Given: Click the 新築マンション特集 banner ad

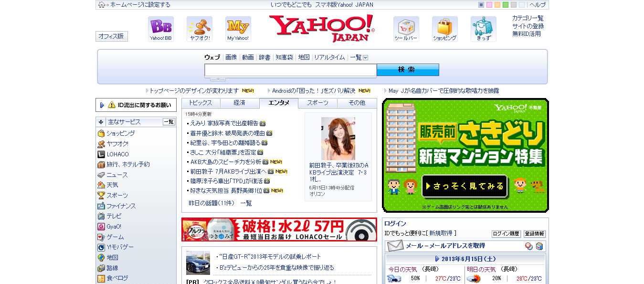Looking at the screenshot, I should 465,155.
